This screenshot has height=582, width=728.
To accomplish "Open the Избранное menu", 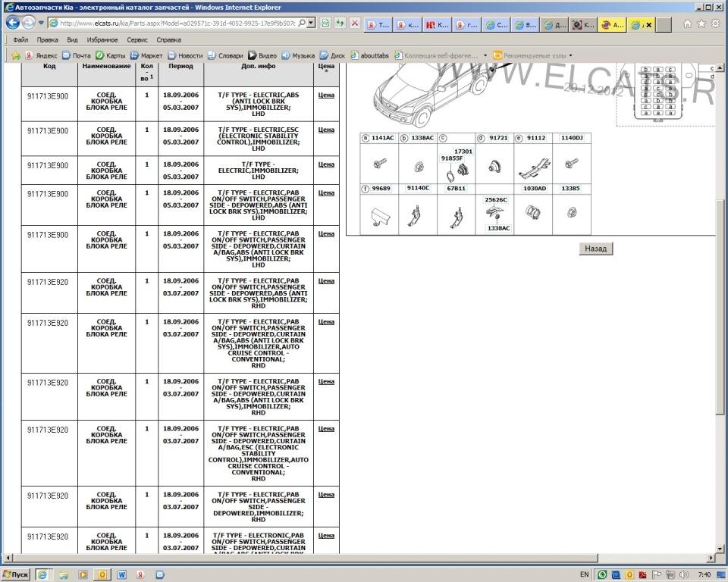I will (102, 39).
